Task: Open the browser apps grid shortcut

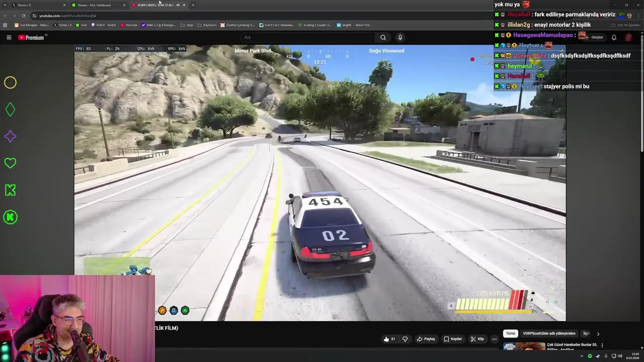Action: point(5,25)
